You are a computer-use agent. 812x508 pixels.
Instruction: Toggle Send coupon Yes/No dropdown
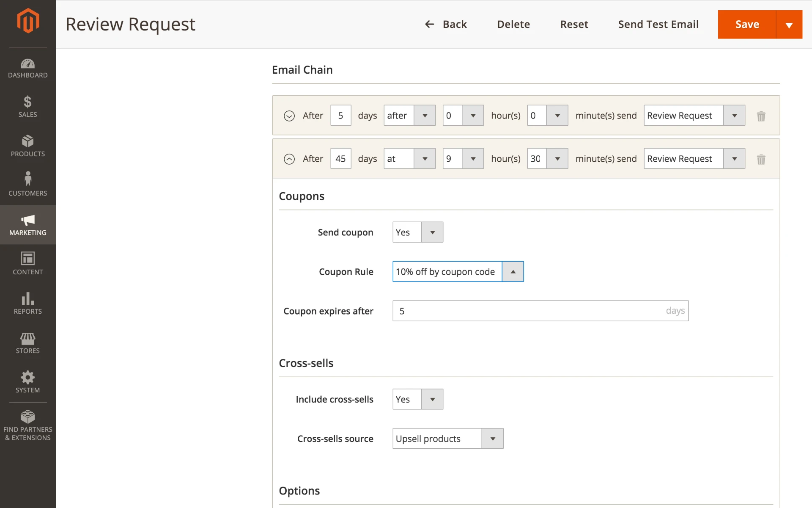[433, 231]
